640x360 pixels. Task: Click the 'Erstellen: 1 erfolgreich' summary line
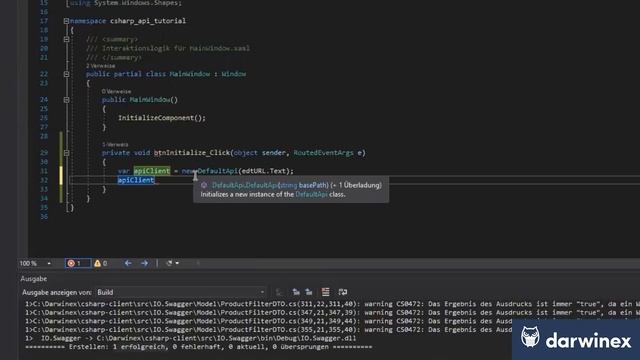pyautogui.click(x=198, y=347)
